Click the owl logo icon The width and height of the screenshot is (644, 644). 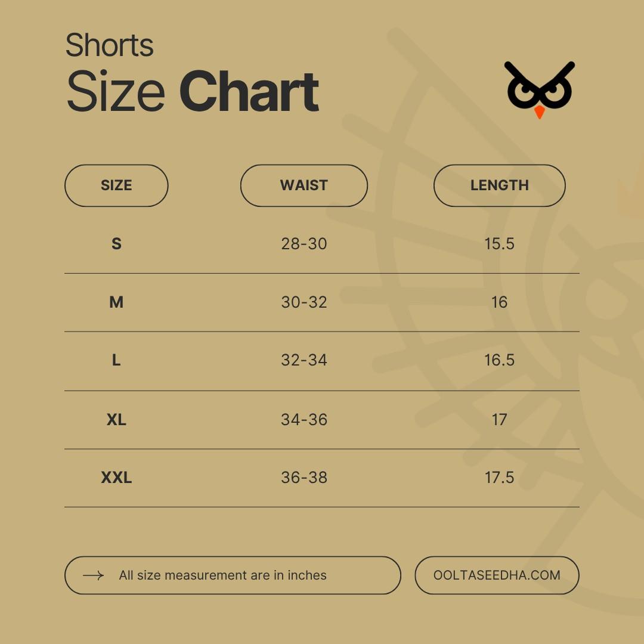pos(539,89)
